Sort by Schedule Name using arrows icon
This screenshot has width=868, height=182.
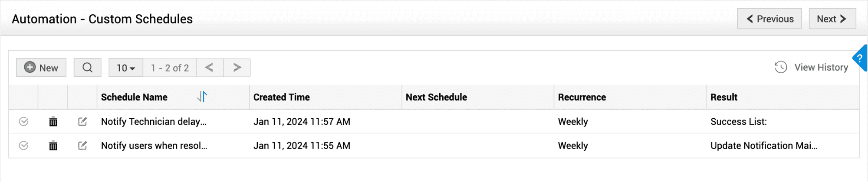point(202,97)
